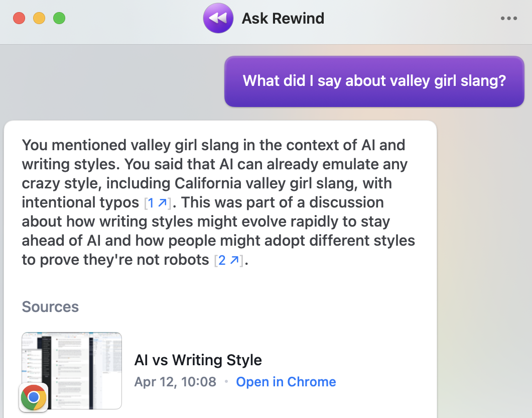Viewport: 532px width, 418px height.
Task: Open the AI vs Writing Style screenshot thumbnail
Action: point(72,370)
